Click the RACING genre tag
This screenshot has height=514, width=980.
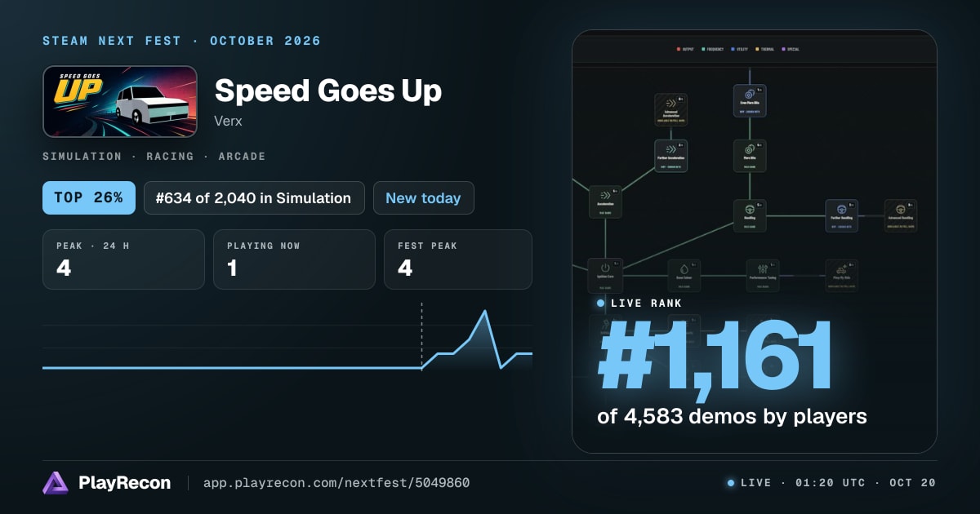[x=171, y=156]
